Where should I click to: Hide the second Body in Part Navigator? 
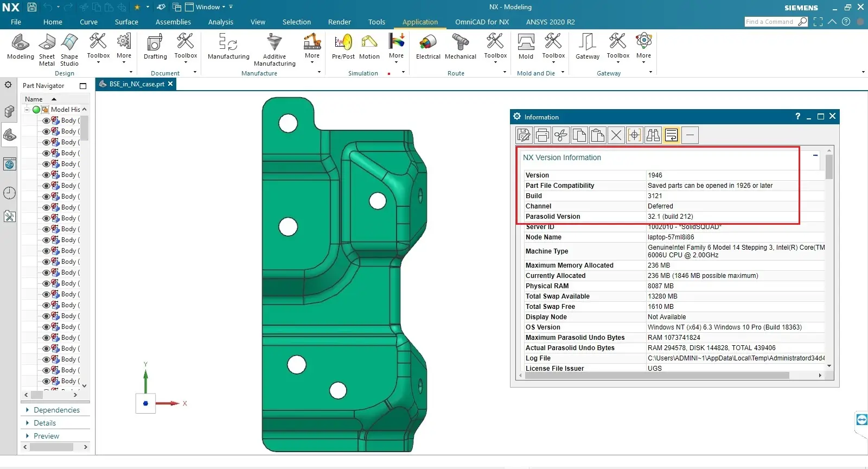click(46, 131)
